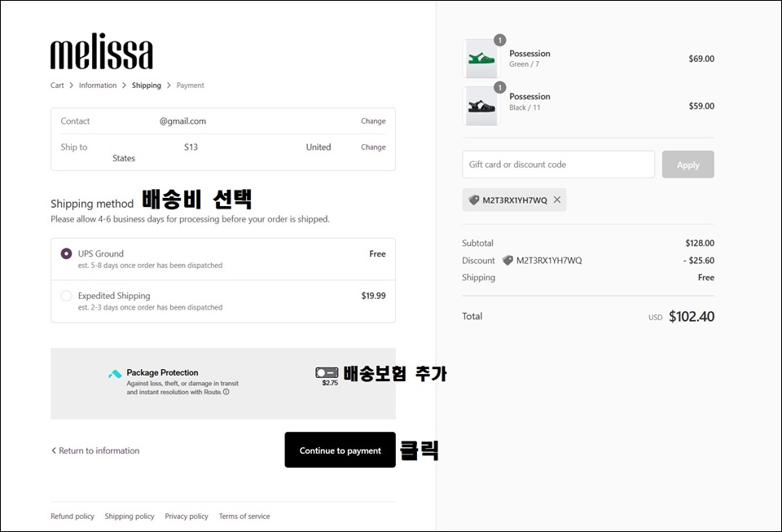The image size is (782, 532).
Task: Go to Cart breadcrumb
Action: [57, 86]
